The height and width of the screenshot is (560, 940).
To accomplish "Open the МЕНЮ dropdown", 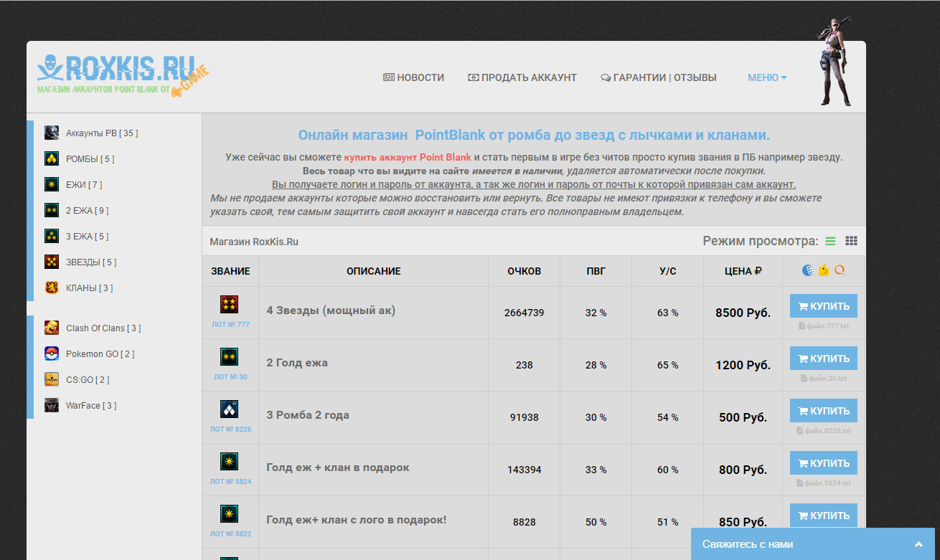I will click(x=767, y=77).
